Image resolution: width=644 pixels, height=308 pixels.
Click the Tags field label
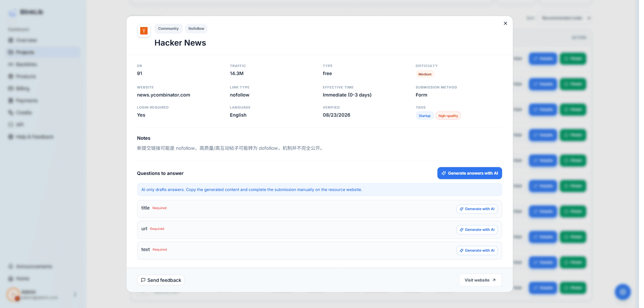421,108
